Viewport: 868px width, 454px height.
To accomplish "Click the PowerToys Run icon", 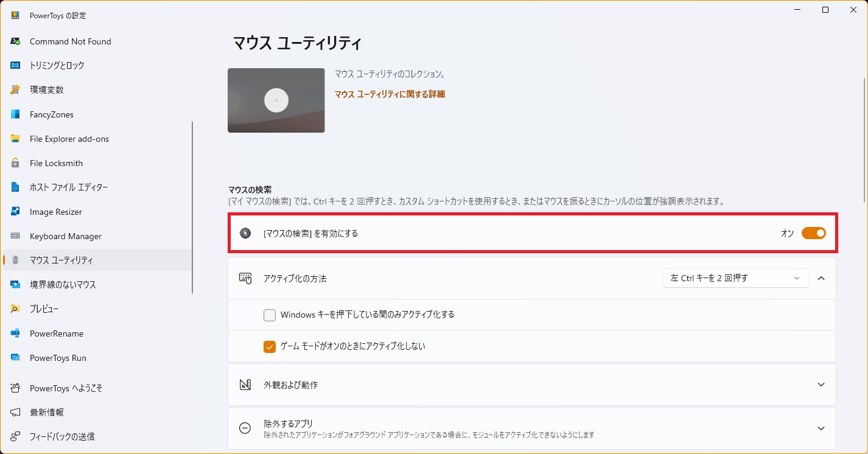I will point(15,358).
